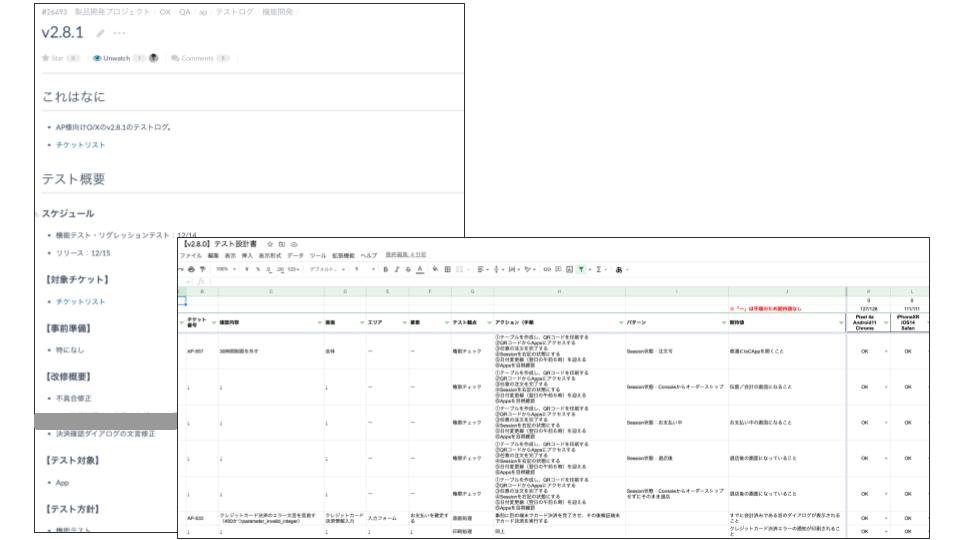960x540 pixels.
Task: Open filter dropdown for テスト観点 column
Action: click(489, 323)
